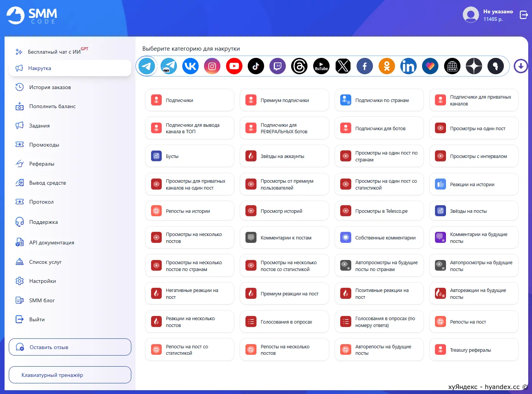The height and width of the screenshot is (394, 532).
Task: Select the Премиум подписчики service card
Action: pyautogui.click(x=284, y=100)
